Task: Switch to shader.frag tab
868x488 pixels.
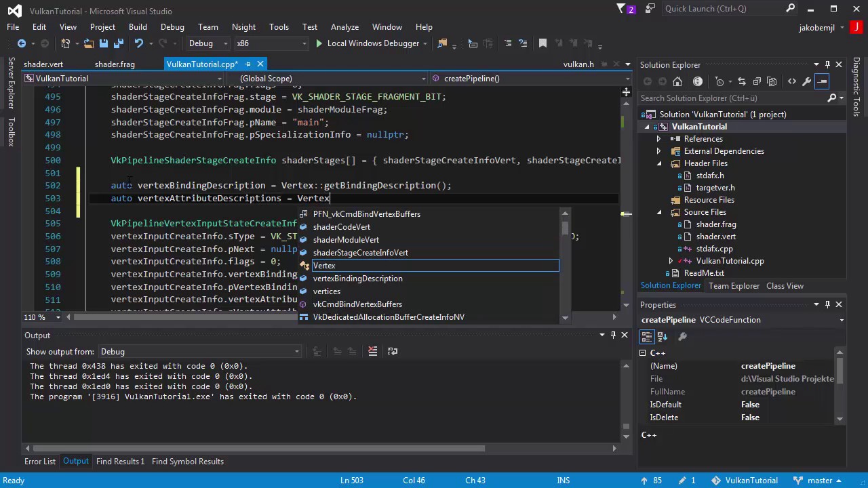Action: coord(115,64)
